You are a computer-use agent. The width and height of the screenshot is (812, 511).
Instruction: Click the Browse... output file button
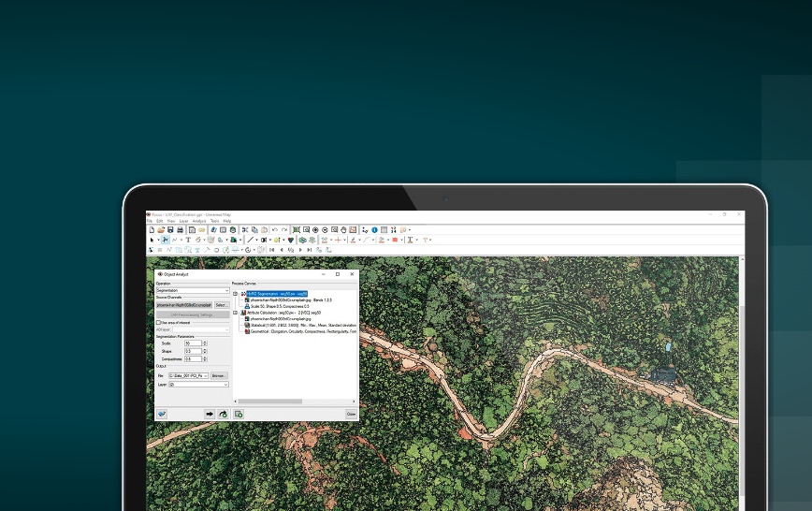pos(218,375)
